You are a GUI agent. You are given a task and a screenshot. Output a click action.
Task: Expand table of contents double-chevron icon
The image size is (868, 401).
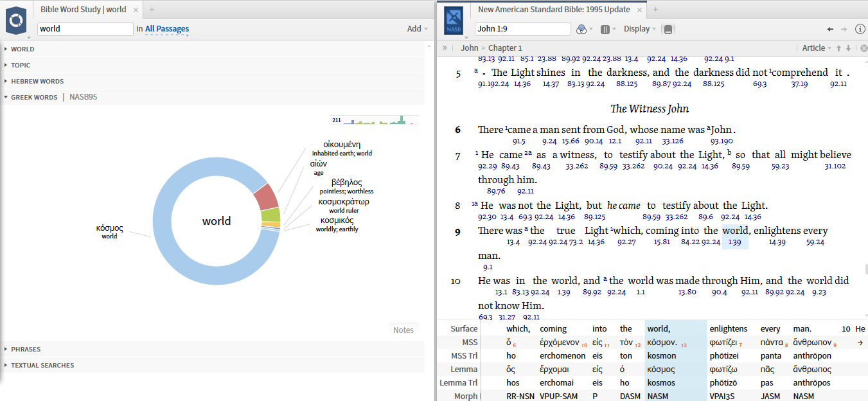pos(445,48)
